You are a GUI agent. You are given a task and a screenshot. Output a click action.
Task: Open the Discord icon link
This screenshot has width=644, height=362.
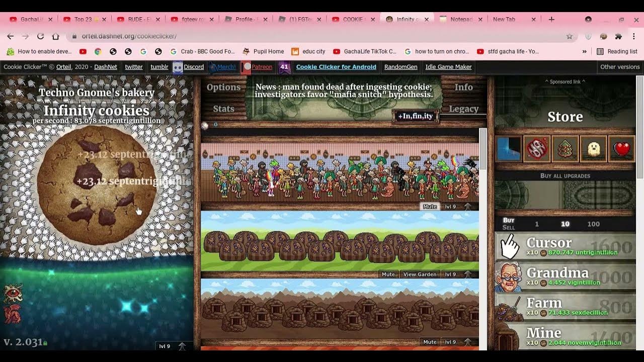(x=178, y=67)
